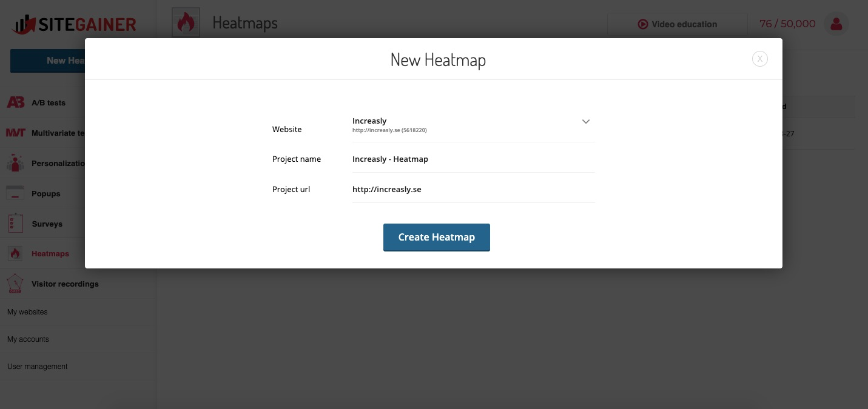The width and height of the screenshot is (868, 409).
Task: Click the Popups window icon
Action: click(x=15, y=193)
